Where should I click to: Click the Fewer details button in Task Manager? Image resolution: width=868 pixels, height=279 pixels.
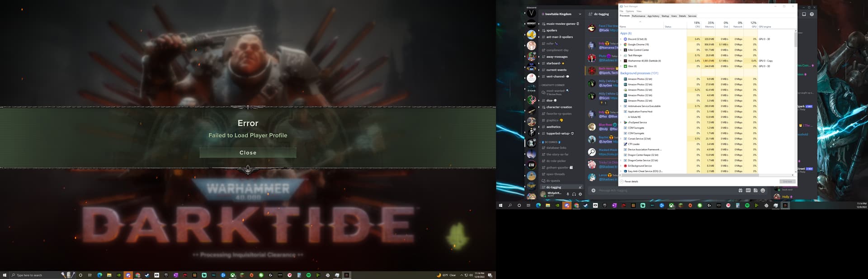629,181
